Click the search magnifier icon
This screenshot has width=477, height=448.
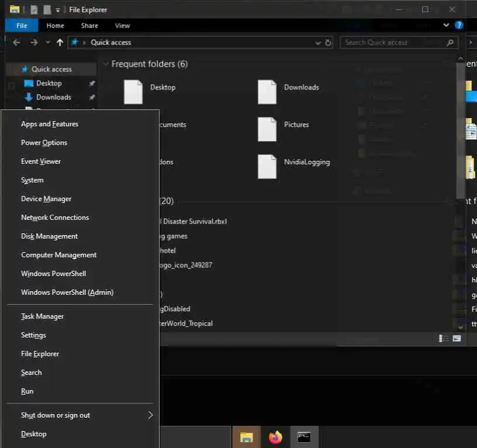pos(450,43)
